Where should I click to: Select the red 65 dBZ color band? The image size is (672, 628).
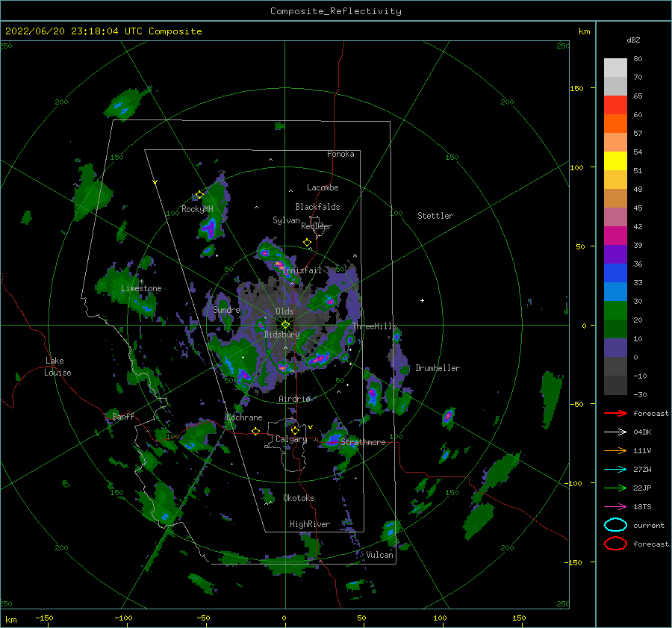click(x=615, y=105)
